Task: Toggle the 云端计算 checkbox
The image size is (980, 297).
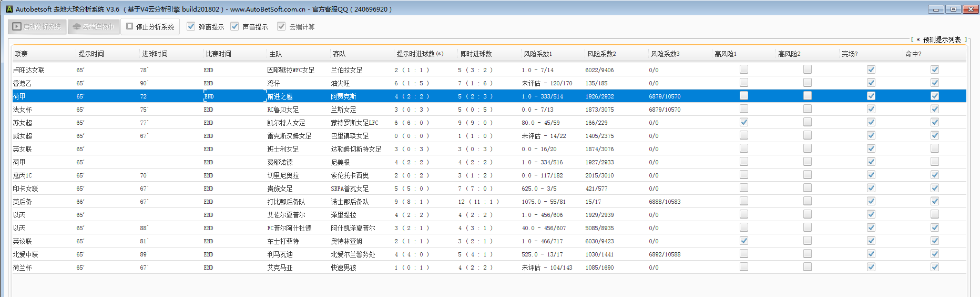Action: 281,26
